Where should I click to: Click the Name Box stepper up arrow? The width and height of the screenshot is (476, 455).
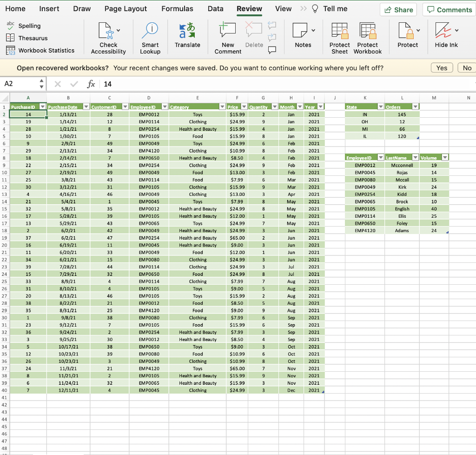[x=42, y=81]
